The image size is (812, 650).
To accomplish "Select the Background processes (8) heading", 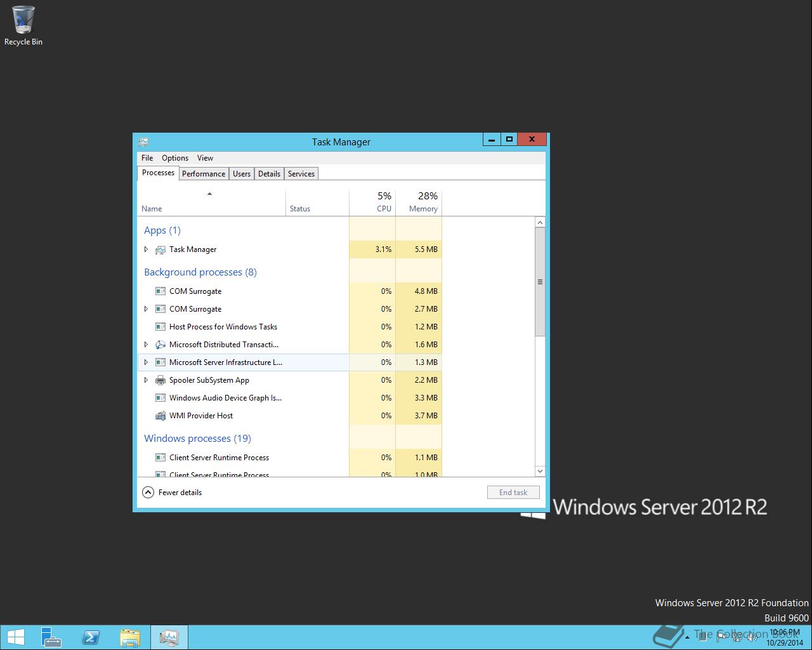I will (x=200, y=272).
